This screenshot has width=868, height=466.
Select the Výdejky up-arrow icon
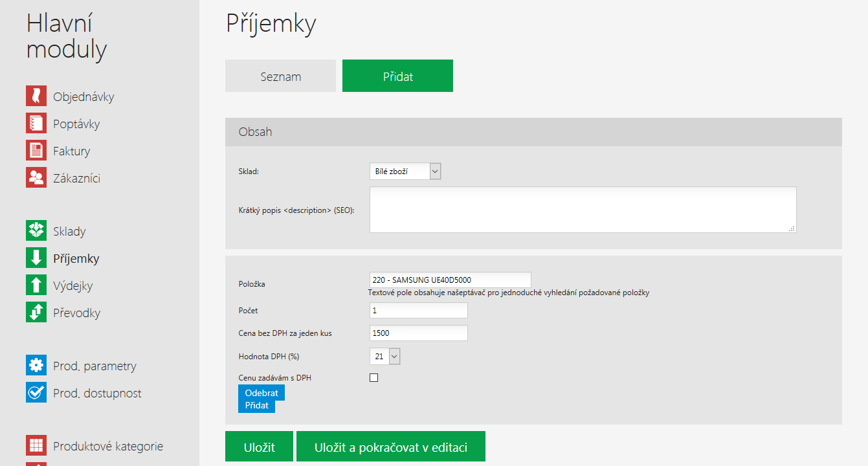tap(36, 285)
